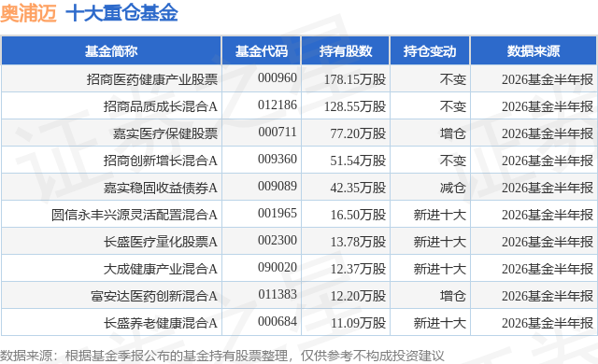
Task: Click the 数据来源 column header
Action: (534, 51)
